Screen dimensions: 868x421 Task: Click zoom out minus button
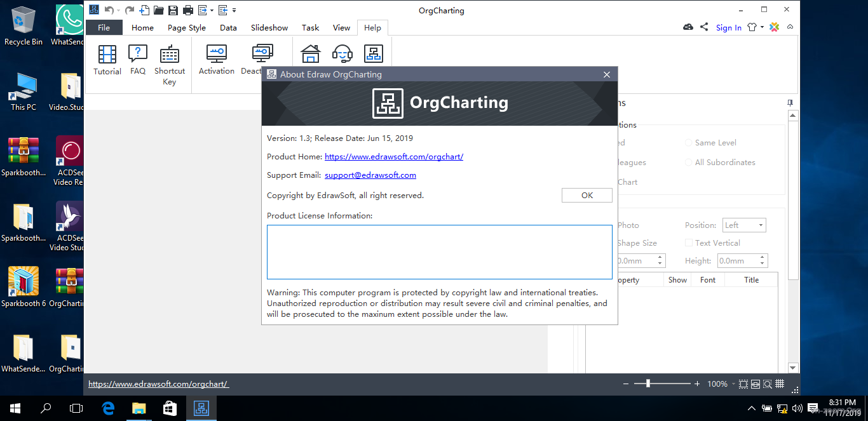(x=627, y=384)
